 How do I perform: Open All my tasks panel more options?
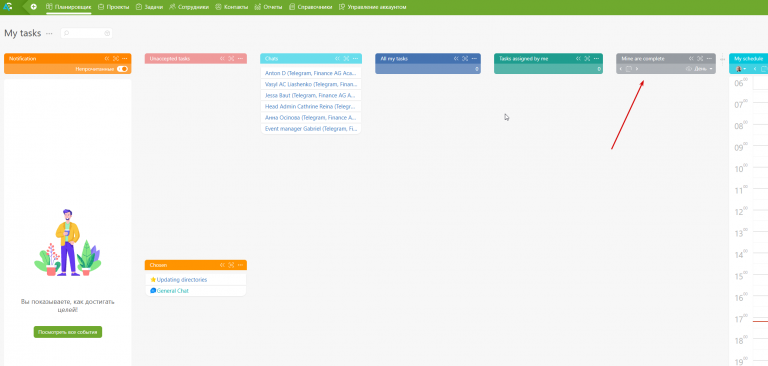[x=475, y=58]
